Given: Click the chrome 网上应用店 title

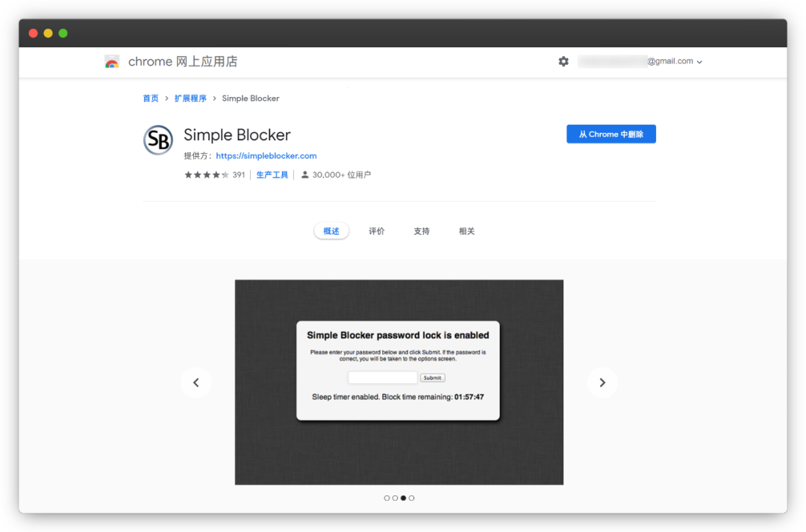Looking at the screenshot, I should [183, 62].
